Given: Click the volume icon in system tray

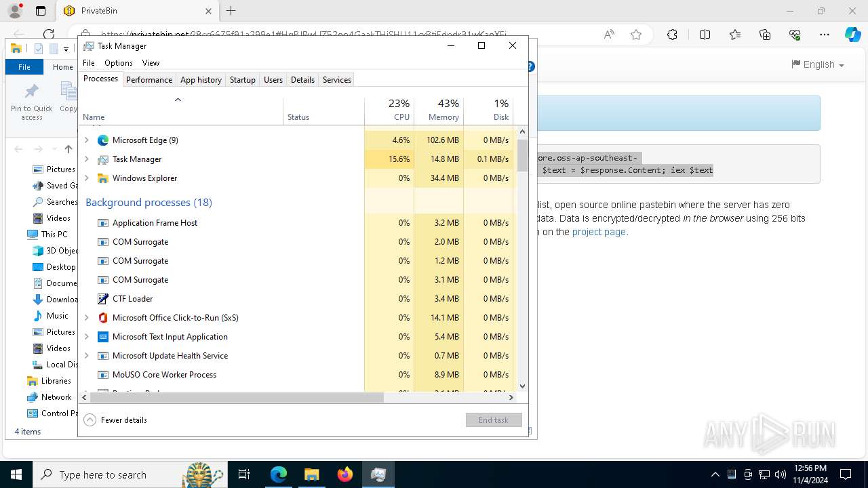Looking at the screenshot, I should coord(781,474).
